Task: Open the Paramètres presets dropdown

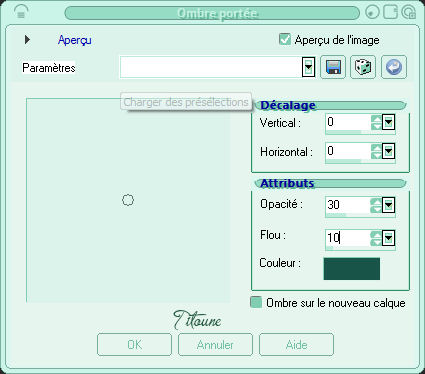Action: tap(308, 67)
